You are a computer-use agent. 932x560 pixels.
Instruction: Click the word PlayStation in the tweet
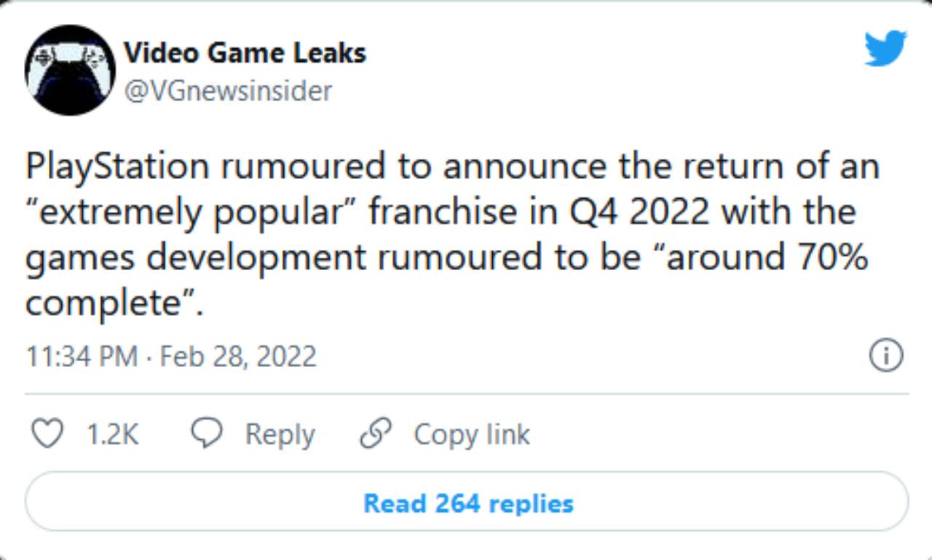(x=118, y=167)
